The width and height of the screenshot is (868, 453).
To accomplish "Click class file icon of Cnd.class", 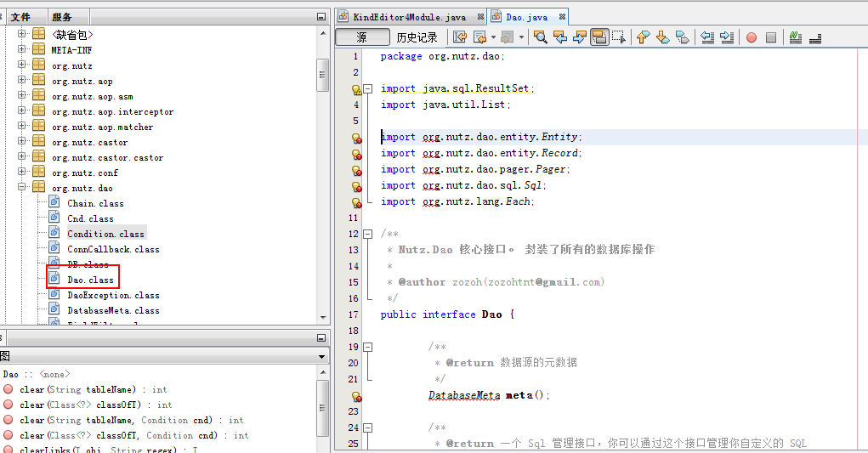I will click(54, 218).
